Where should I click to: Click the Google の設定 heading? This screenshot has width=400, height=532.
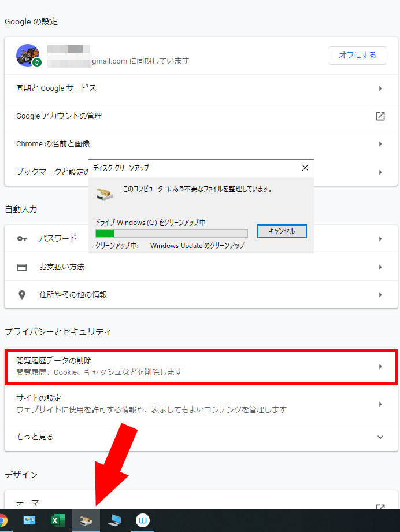(31, 21)
